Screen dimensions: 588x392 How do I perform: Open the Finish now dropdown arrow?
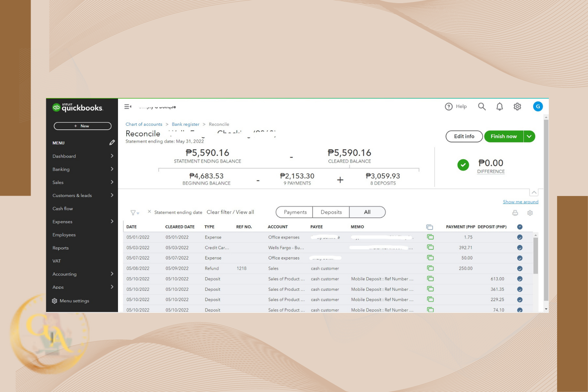coord(529,136)
